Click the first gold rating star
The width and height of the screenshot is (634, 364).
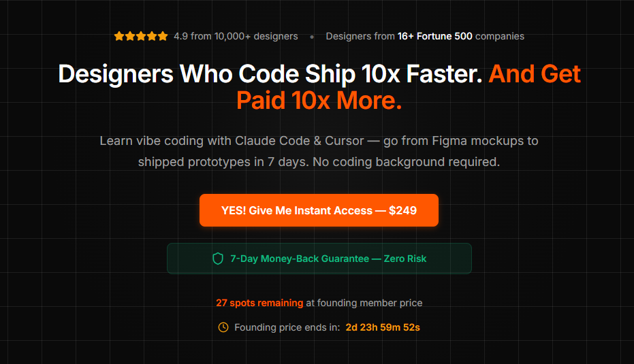pyautogui.click(x=119, y=36)
